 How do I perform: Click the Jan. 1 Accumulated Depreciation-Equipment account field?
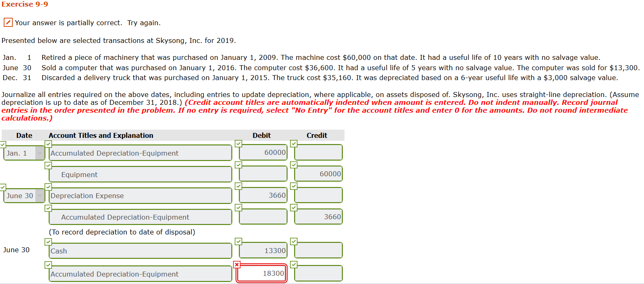pos(141,153)
